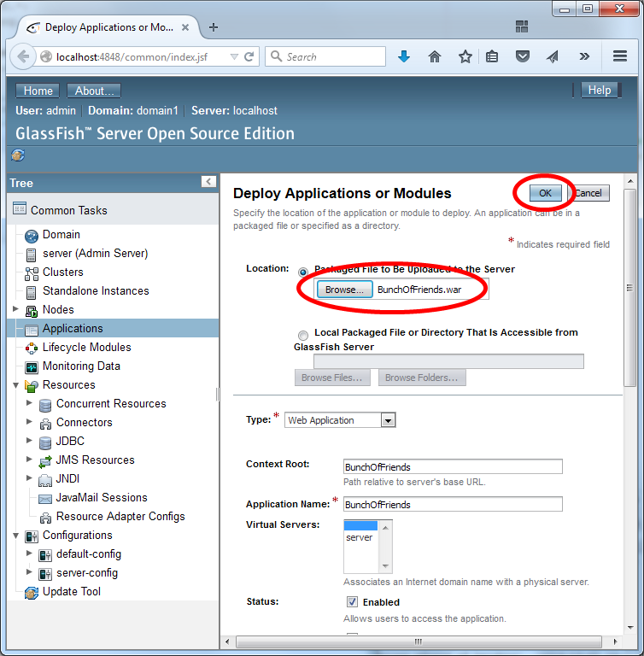Collapse the Configurations tree node
The height and width of the screenshot is (656, 644).
click(x=16, y=536)
